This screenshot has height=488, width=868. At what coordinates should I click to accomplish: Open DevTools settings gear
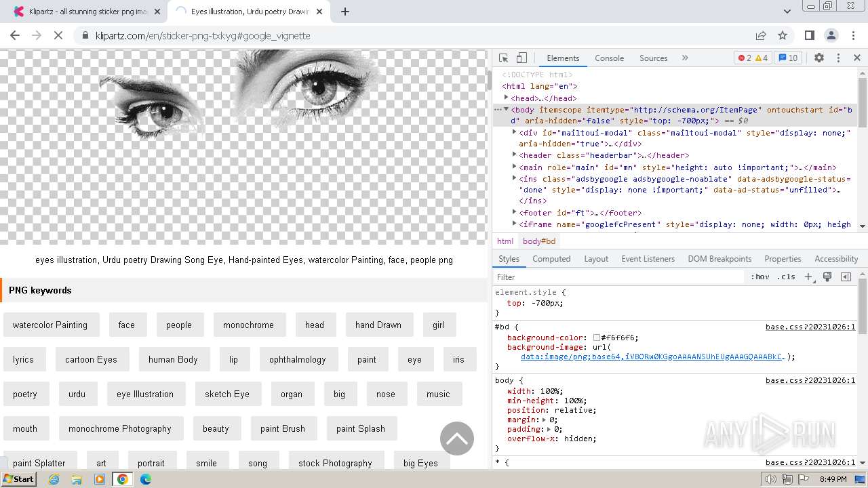[x=819, y=58]
